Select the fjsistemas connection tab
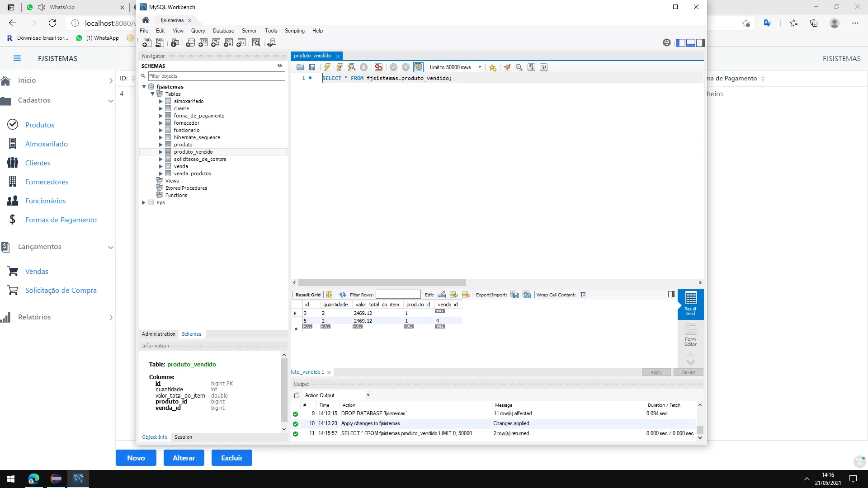 (x=172, y=20)
